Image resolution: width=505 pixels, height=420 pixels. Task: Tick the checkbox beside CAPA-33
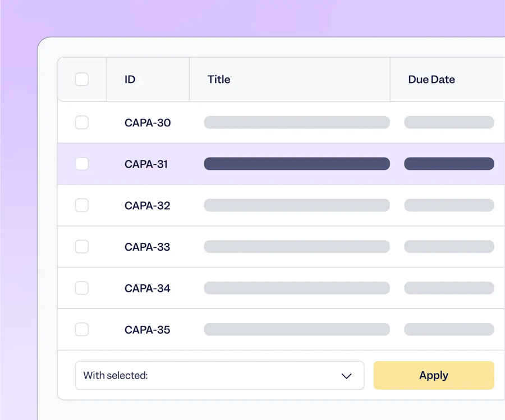pos(81,247)
